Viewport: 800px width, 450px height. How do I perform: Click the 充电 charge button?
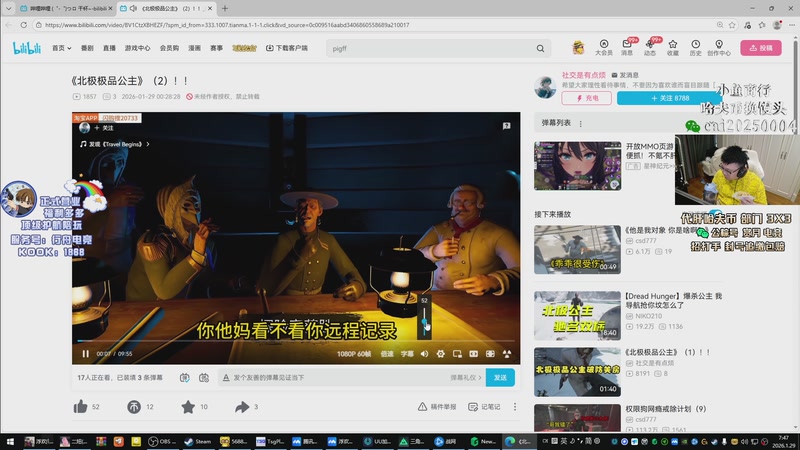[587, 98]
